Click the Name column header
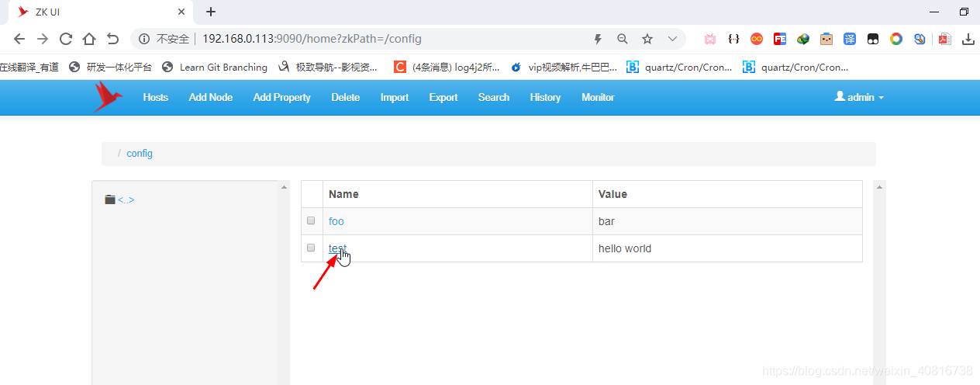Image resolution: width=980 pixels, height=385 pixels. click(457, 194)
